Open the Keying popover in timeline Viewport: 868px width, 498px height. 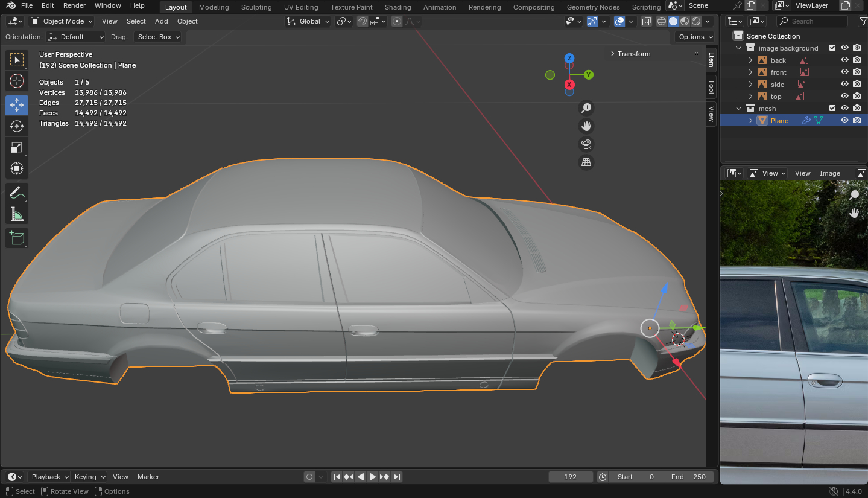(89, 477)
